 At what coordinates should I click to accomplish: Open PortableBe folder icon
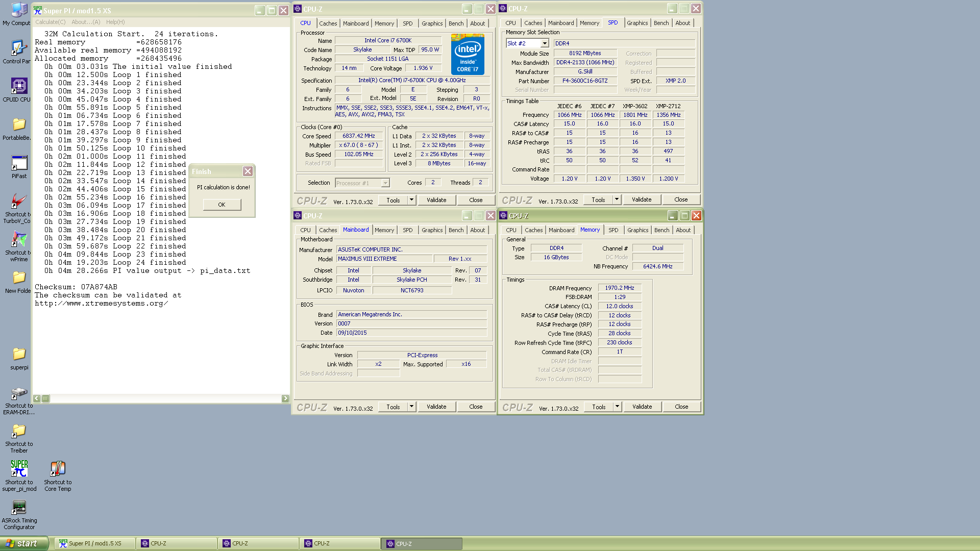19,129
